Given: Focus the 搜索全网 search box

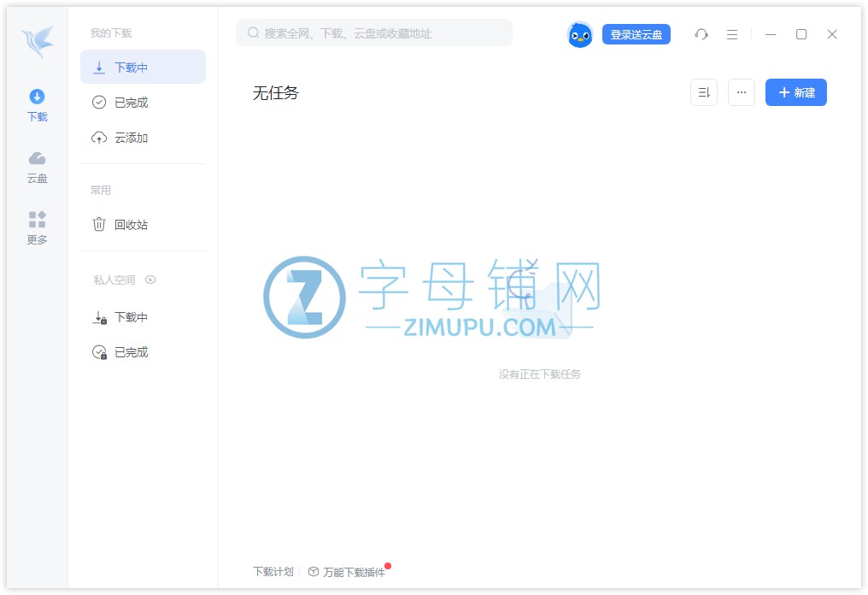Looking at the screenshot, I should coord(374,33).
